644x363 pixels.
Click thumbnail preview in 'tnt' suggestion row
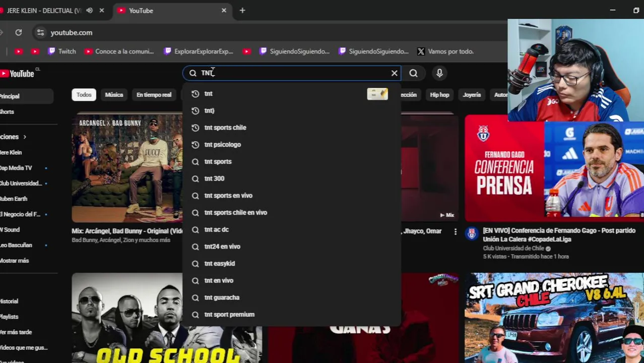(377, 94)
